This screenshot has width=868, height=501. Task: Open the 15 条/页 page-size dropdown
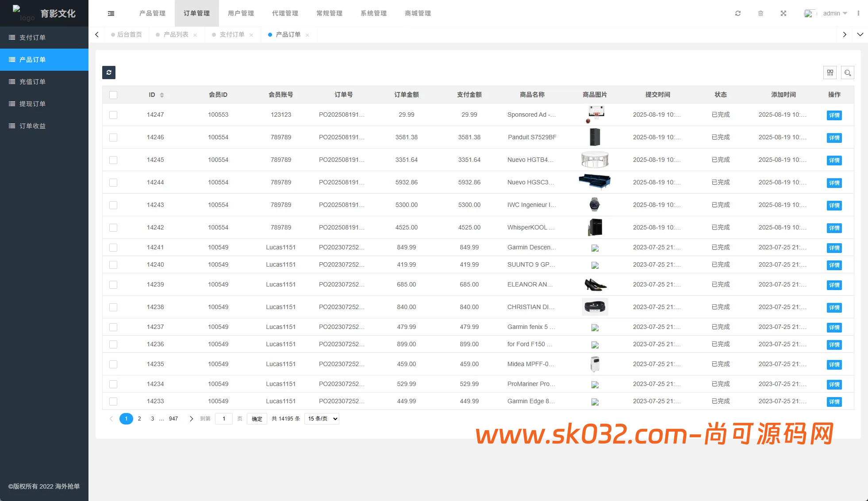pos(322,418)
